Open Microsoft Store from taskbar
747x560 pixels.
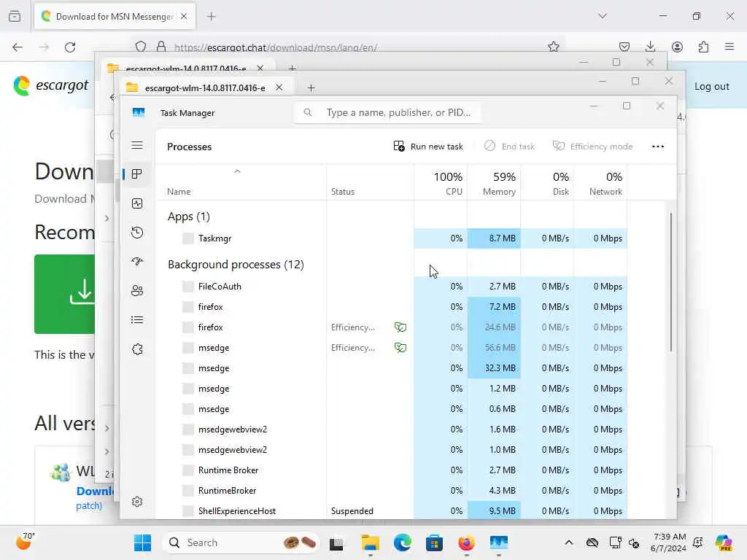tap(434, 542)
